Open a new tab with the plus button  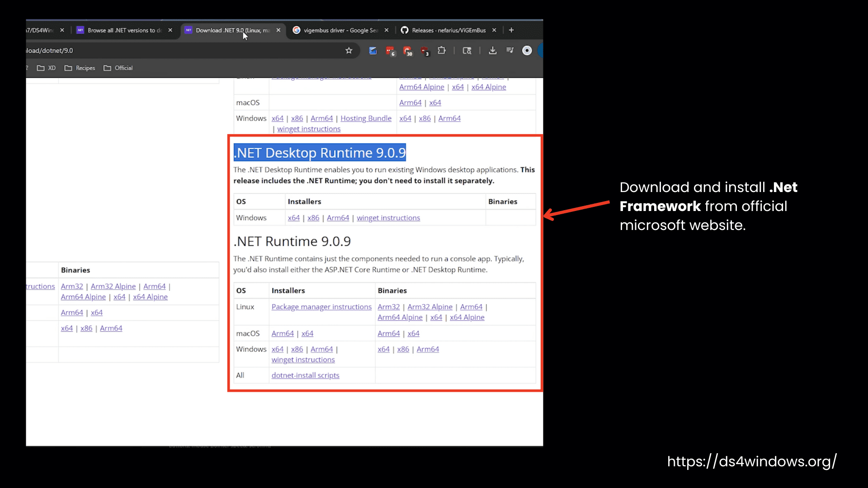click(x=511, y=30)
